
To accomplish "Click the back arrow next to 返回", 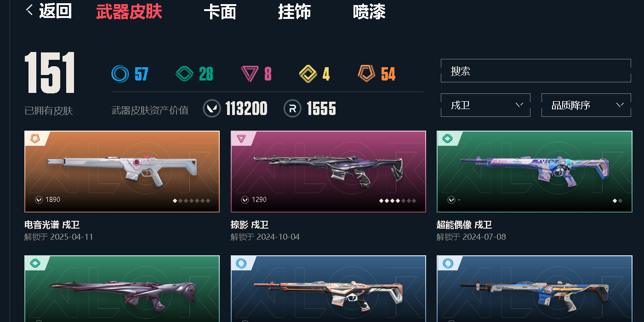I will (29, 10).
